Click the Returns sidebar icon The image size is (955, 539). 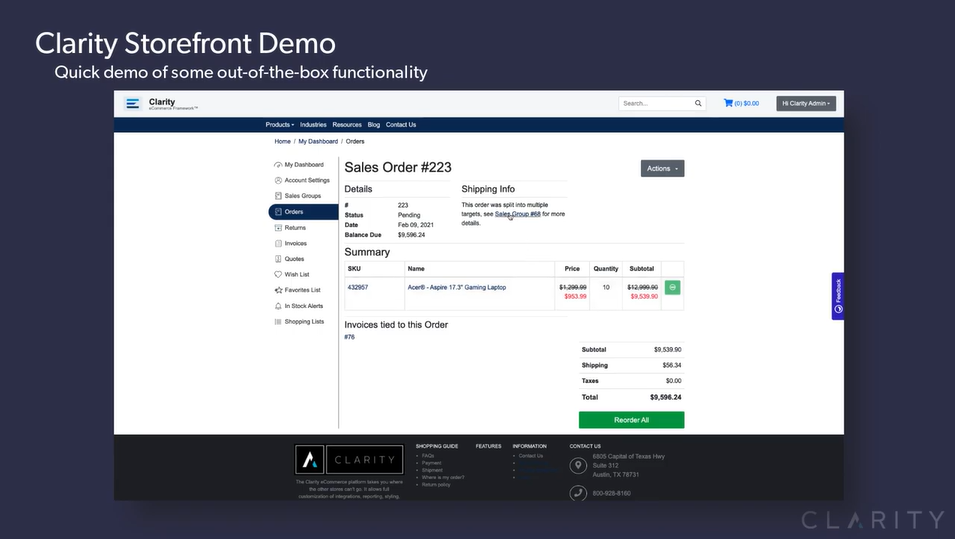coord(278,228)
